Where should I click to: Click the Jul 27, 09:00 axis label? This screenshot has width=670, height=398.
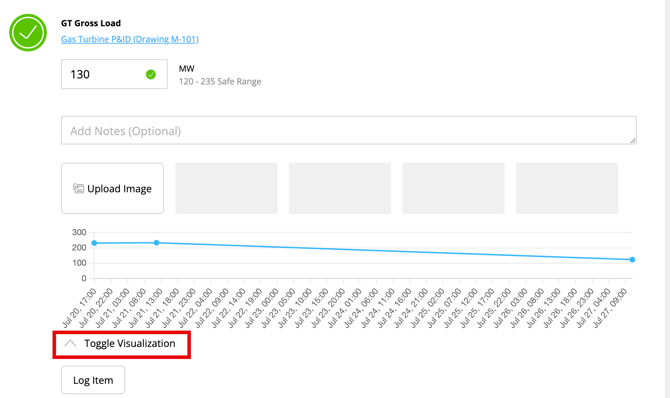(x=610, y=309)
